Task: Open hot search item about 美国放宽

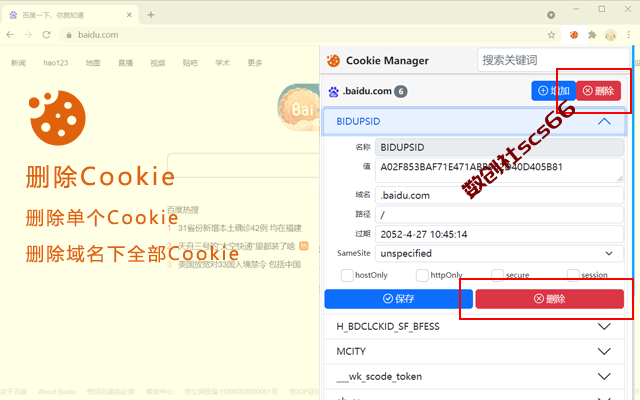Action: [x=239, y=264]
